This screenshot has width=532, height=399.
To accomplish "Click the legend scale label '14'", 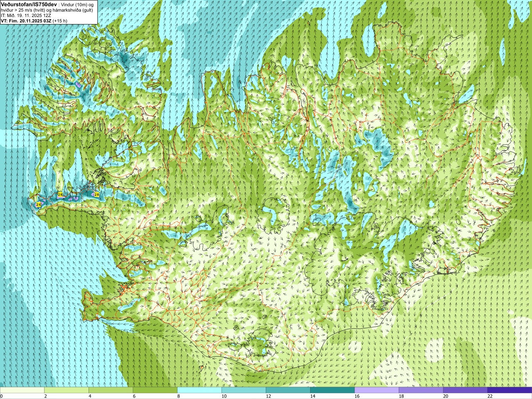I will point(313,396).
